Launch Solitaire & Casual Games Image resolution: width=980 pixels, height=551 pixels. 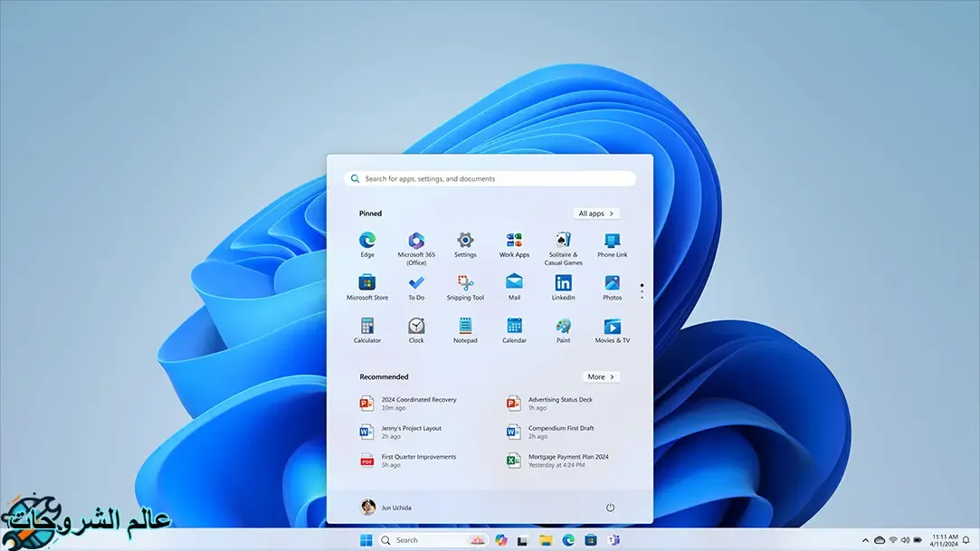click(563, 249)
